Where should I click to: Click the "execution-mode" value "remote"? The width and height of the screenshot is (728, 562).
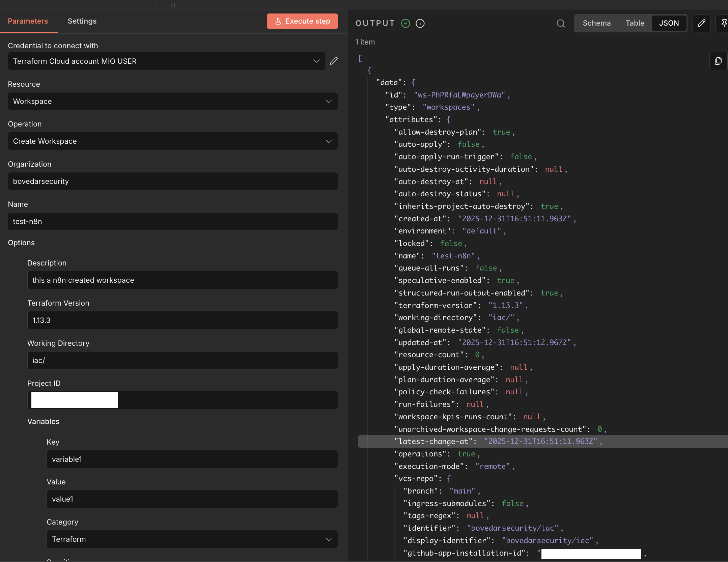(493, 466)
